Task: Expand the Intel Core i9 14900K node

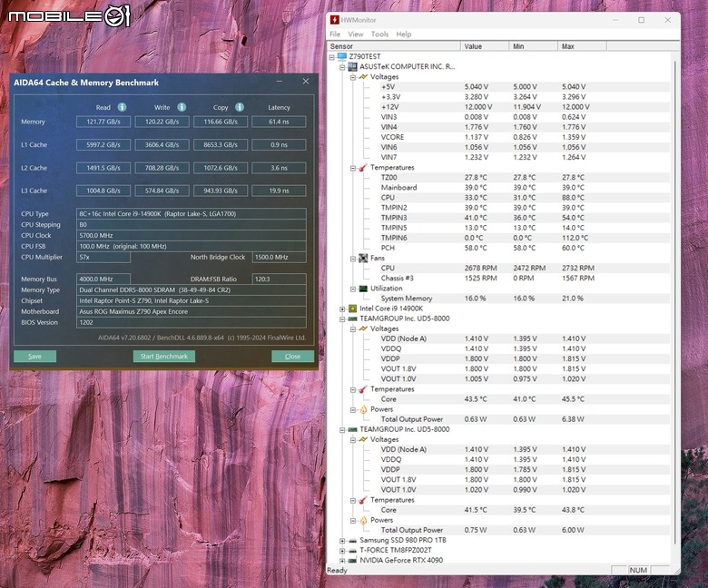Action: 342,309
